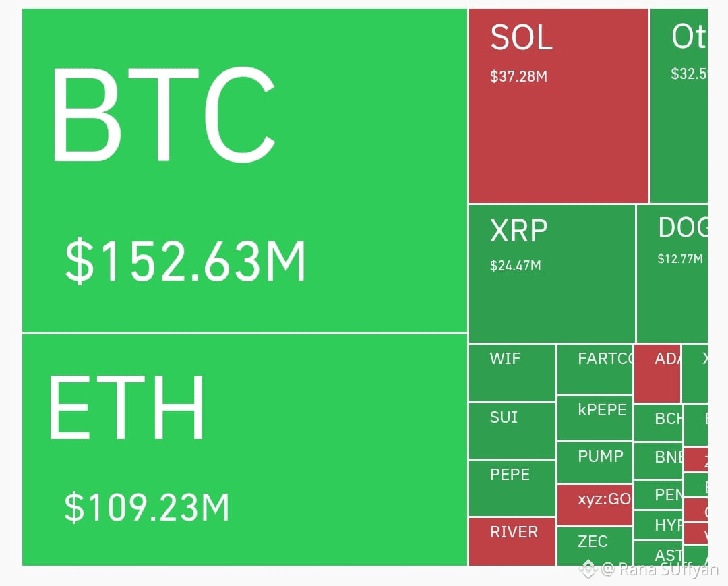
Task: Click the Binance logo watermark icon
Action: [x=588, y=569]
